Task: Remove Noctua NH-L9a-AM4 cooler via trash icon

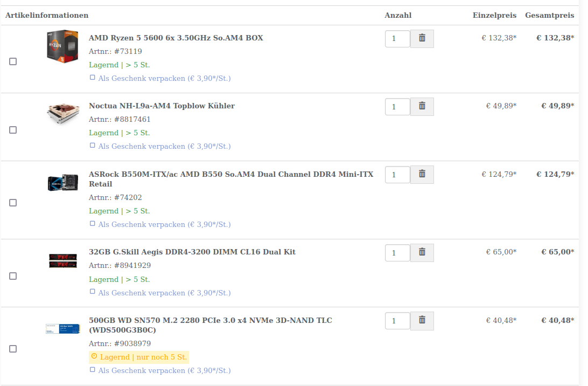Action: pos(422,107)
